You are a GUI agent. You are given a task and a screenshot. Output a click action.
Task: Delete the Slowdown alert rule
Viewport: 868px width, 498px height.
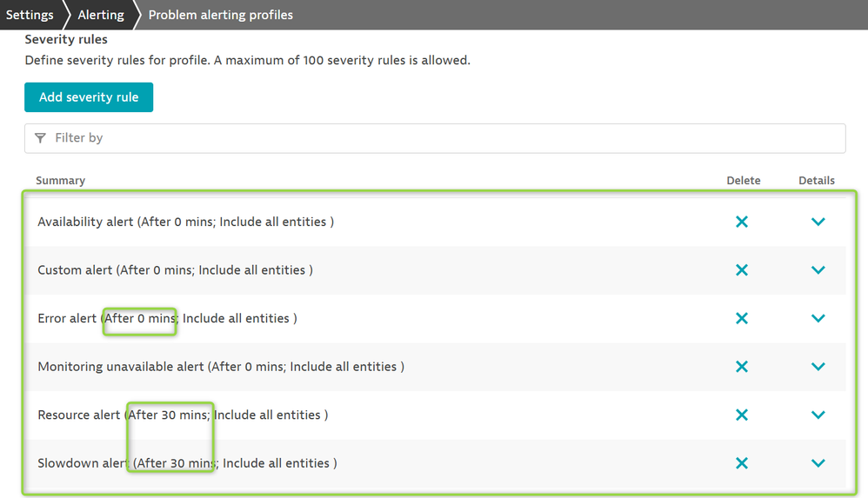click(742, 463)
